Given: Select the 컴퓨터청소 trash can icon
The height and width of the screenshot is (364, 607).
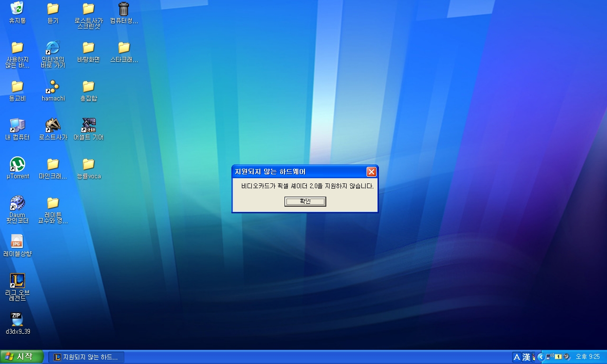Looking at the screenshot, I should pos(124,13).
